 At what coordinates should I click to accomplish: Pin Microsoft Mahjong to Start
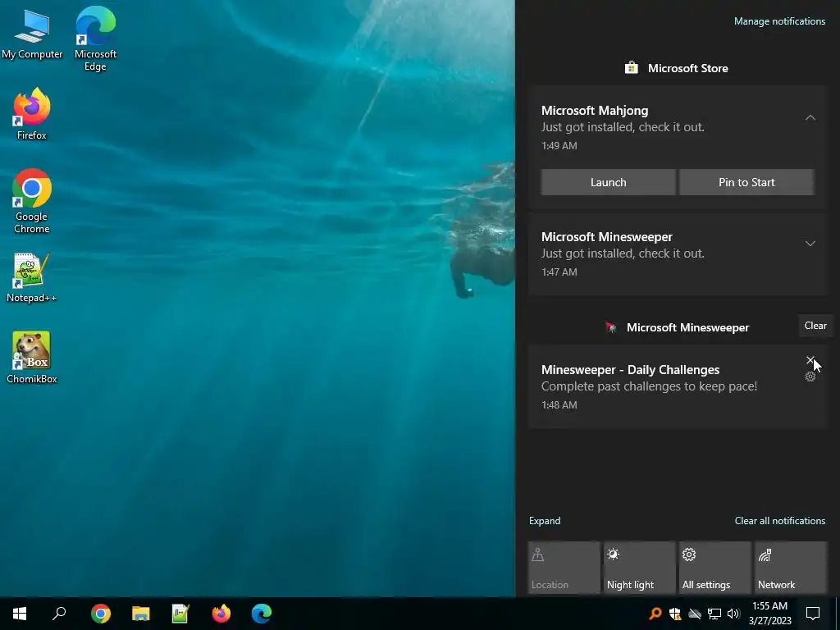coord(746,182)
